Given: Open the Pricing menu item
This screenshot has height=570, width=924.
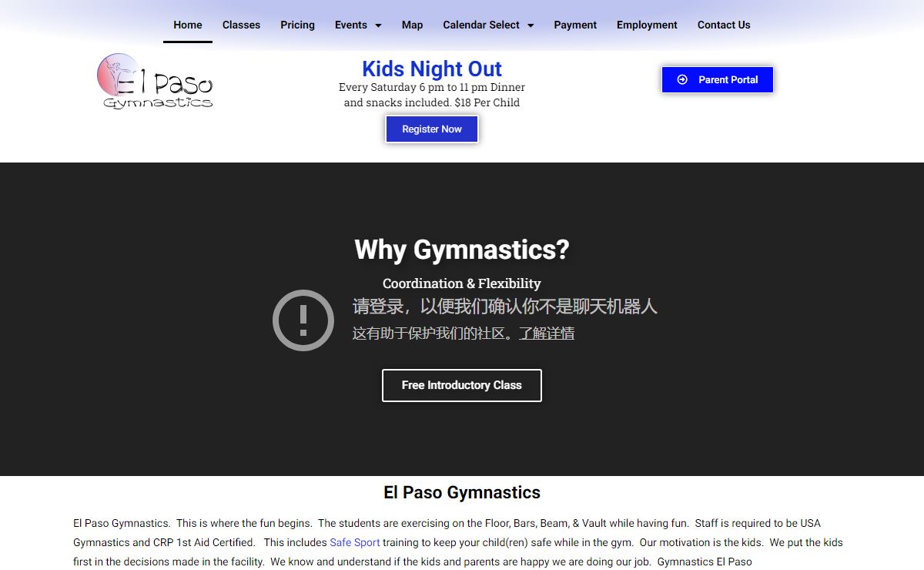Looking at the screenshot, I should [x=297, y=25].
